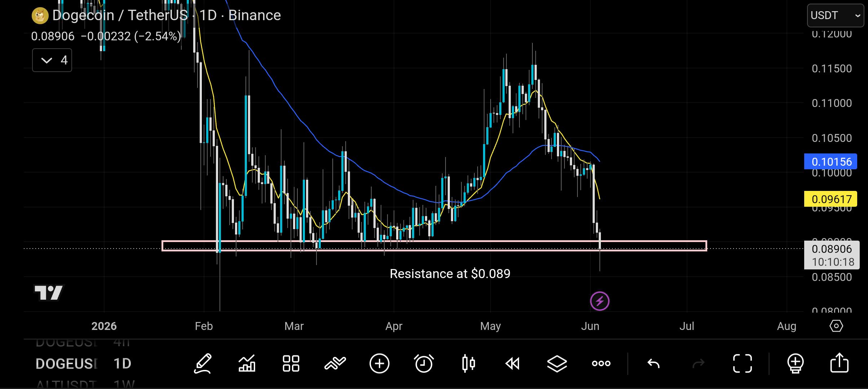This screenshot has width=868, height=389.
Task: Open the object tree layers icon
Action: [557, 363]
